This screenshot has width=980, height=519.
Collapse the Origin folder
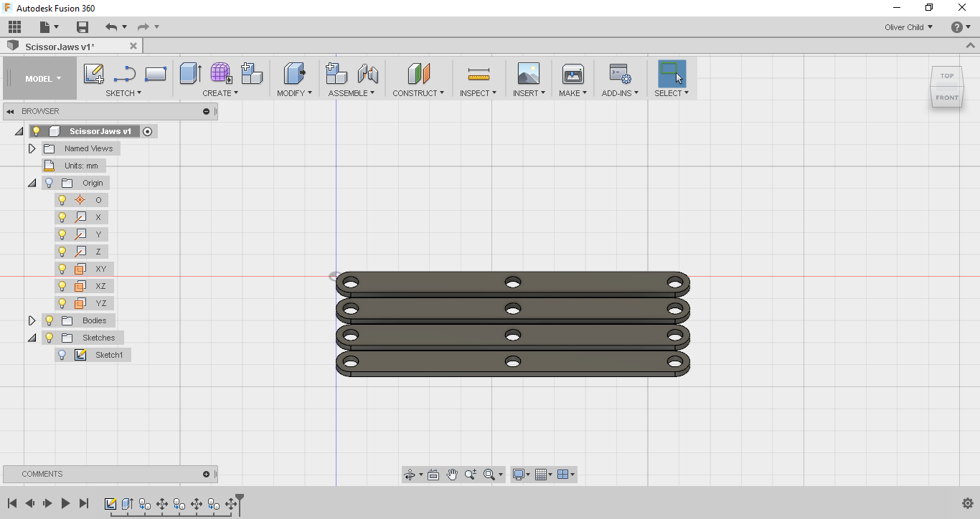pyautogui.click(x=32, y=183)
